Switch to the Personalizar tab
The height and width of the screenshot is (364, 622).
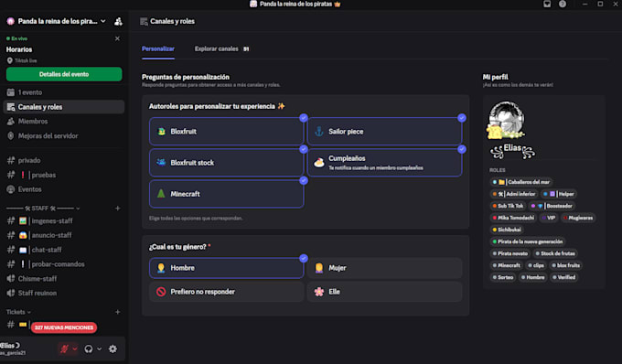[x=158, y=48]
